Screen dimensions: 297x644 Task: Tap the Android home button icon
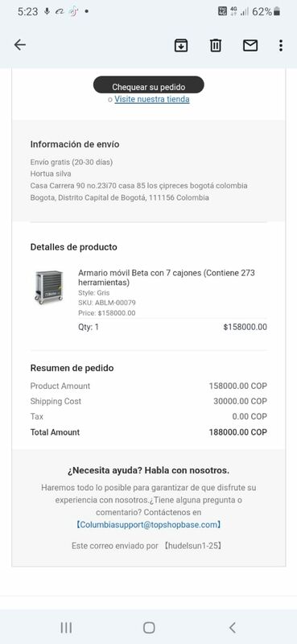coord(149,627)
